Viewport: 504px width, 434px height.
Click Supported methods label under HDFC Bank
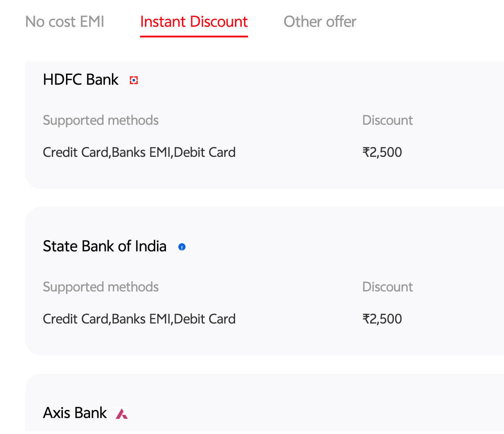[x=101, y=120]
